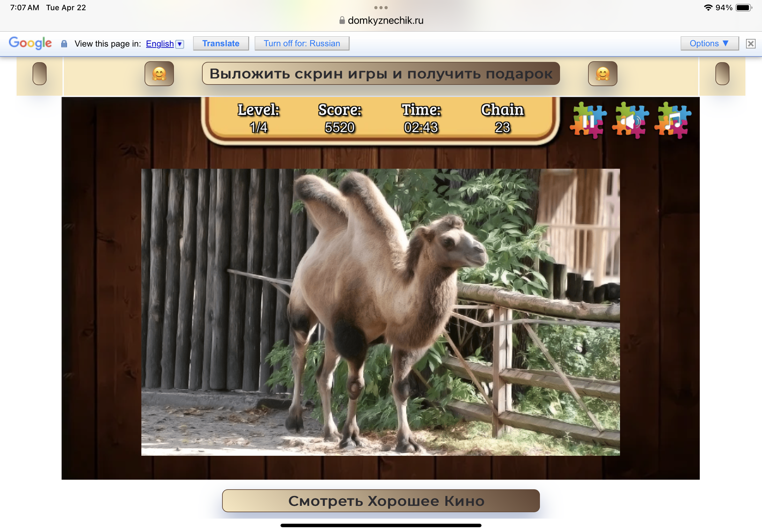This screenshot has height=532, width=762.
Task: Tap the 7:07 AM clock
Action: pos(25,8)
